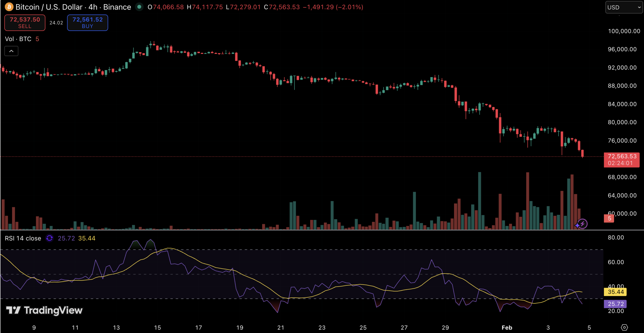Click the Feb label on the date axis
Screen dimensions: 644x333
[507, 327]
